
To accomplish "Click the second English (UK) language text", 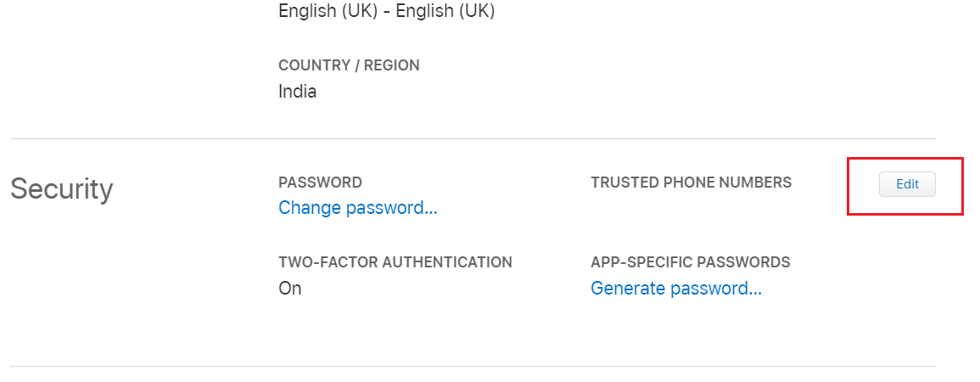I will tap(445, 11).
